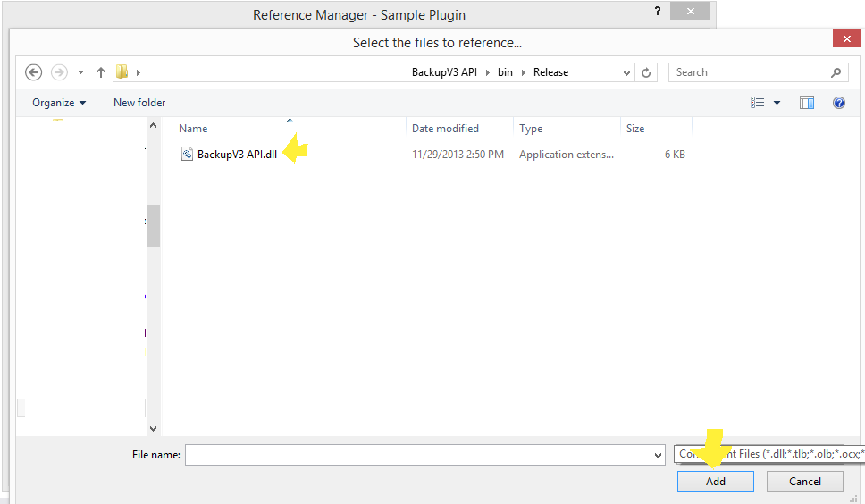The height and width of the screenshot is (504, 865).
Task: Expand the root breadcrumb chevron after the folder icon
Action: pyautogui.click(x=138, y=72)
